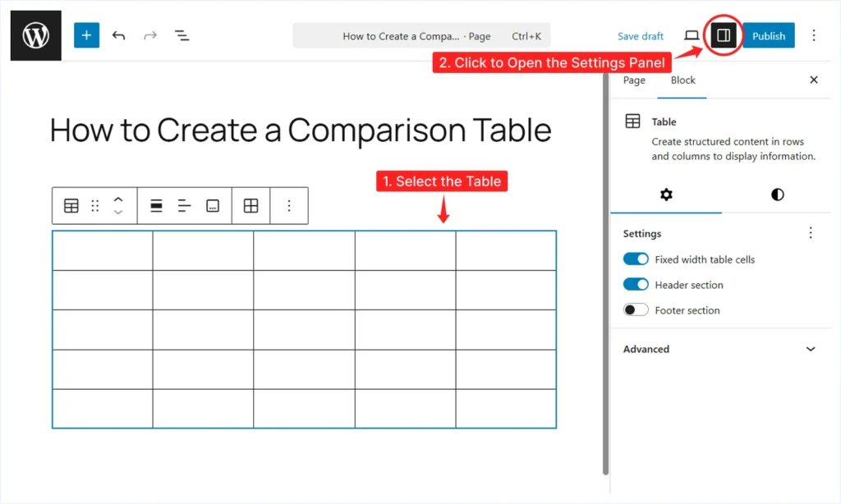Switch to the gear Settings sub-tab

[666, 195]
